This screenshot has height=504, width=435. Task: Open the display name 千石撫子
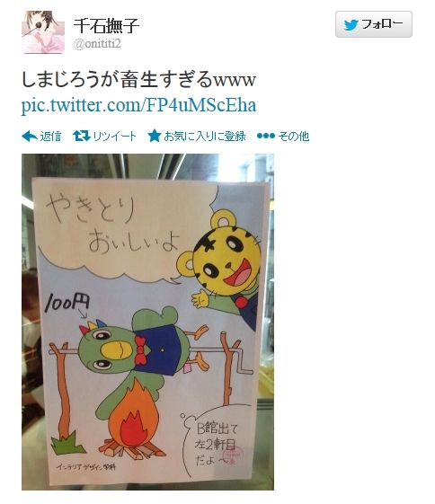point(106,26)
